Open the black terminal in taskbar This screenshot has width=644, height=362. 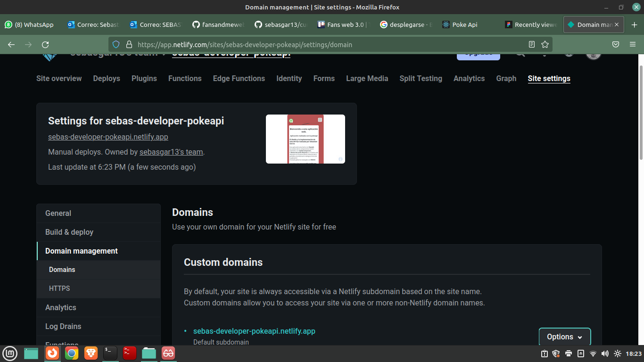[110, 353]
